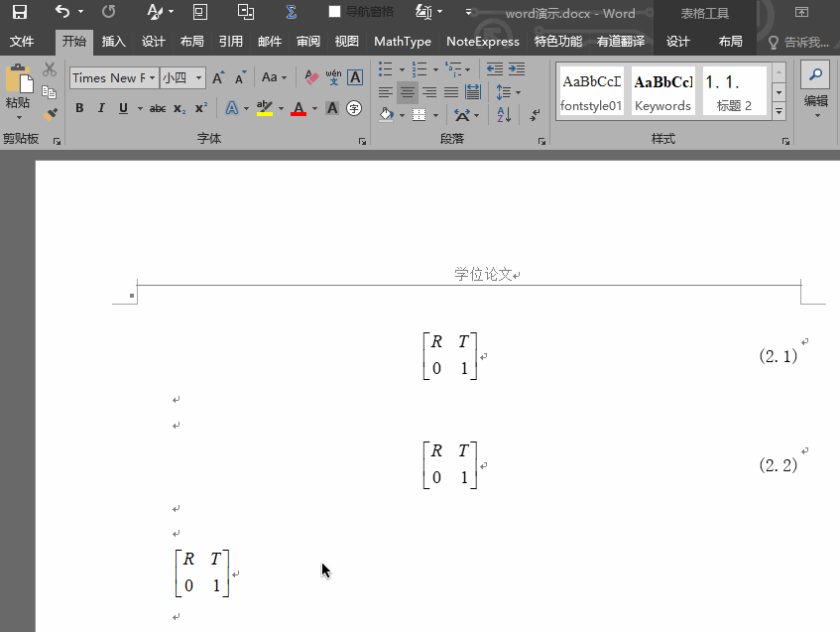Apply character shading with the gray A

(x=332, y=108)
